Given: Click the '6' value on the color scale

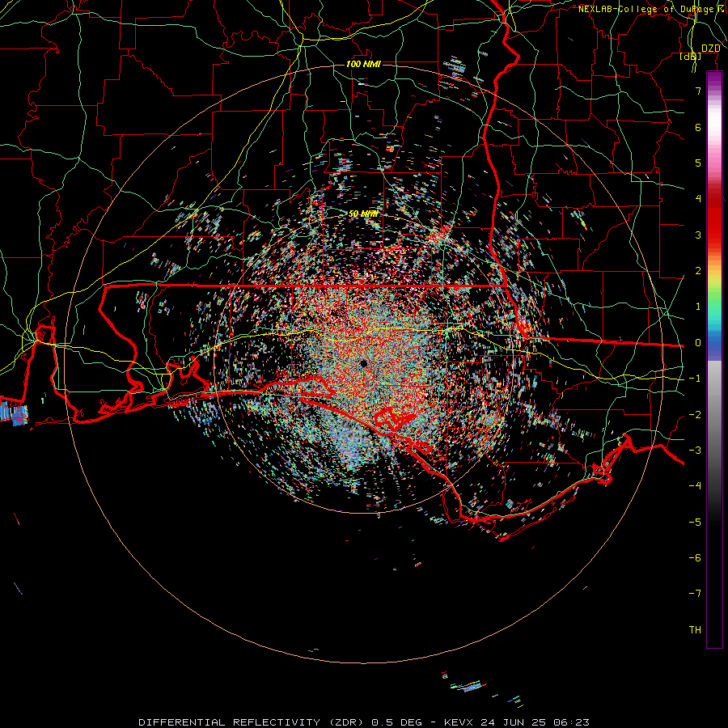Looking at the screenshot, I should click(x=698, y=127).
